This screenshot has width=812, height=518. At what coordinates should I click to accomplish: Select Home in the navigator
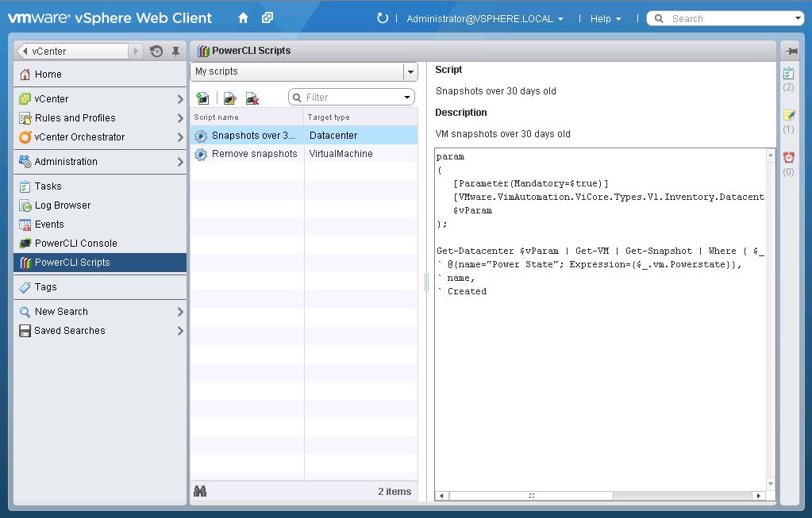coord(100,75)
